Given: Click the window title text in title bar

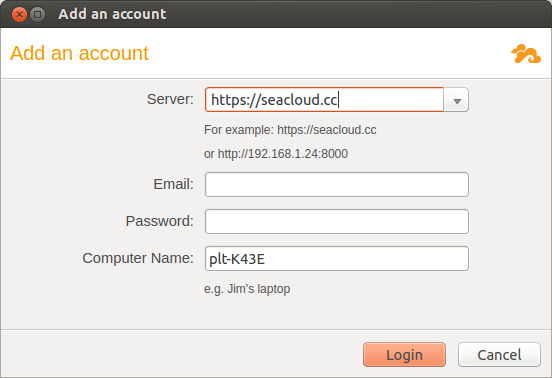Looking at the screenshot, I should click(x=112, y=14).
